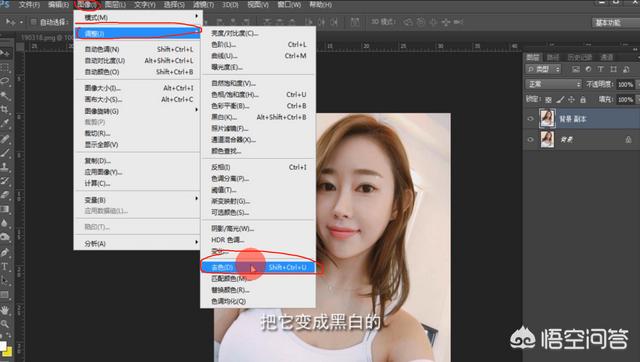Click the type layer filter icon
The height and width of the screenshot is (362, 640).
600,69
